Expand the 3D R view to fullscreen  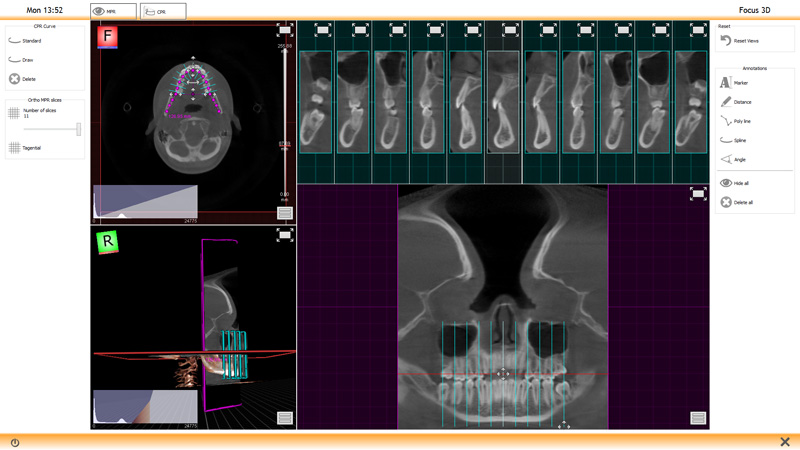click(x=284, y=235)
